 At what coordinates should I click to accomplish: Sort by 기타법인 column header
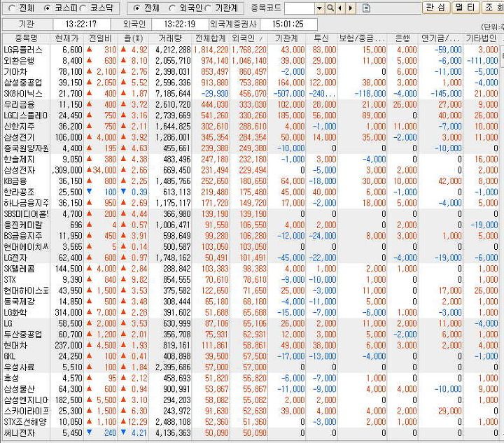481,38
